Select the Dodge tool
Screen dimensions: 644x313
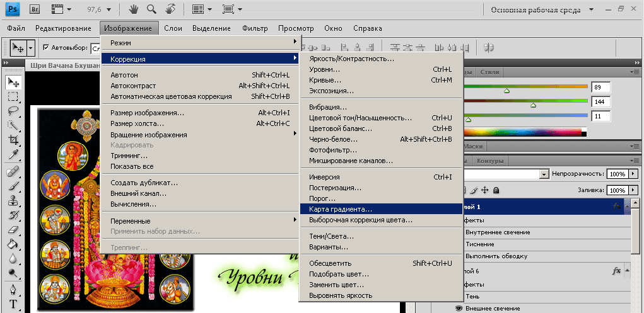13,273
